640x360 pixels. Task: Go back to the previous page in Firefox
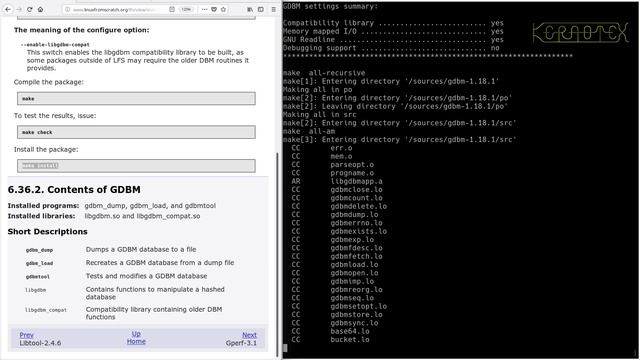8,9
